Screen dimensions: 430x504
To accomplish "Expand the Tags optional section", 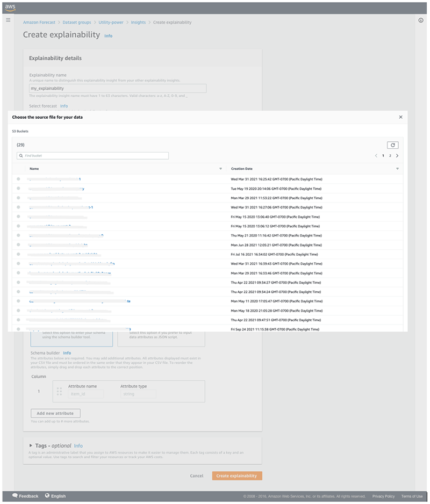I will (x=31, y=445).
